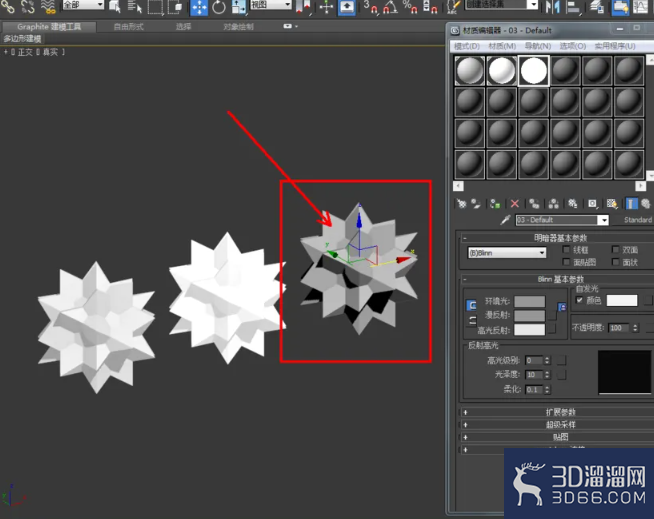
Task: Toggle the Window/Crossing selection icon
Action: point(176,8)
